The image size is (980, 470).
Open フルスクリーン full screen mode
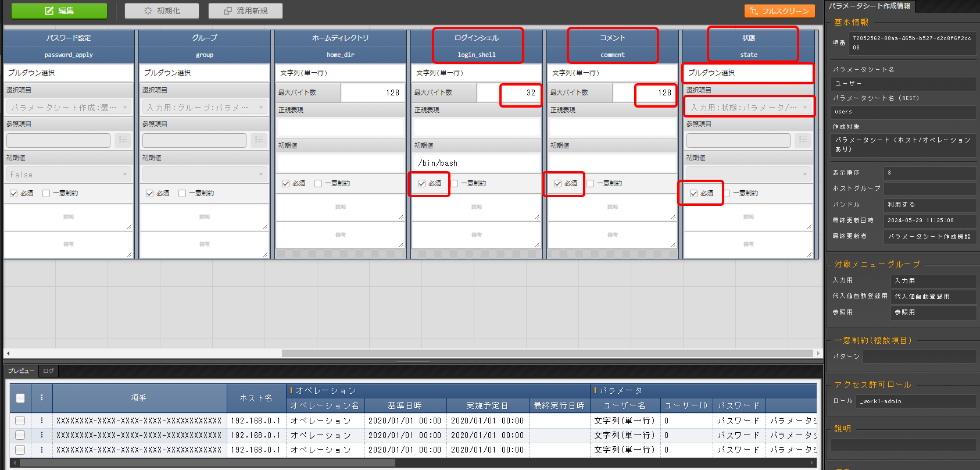[x=779, y=11]
